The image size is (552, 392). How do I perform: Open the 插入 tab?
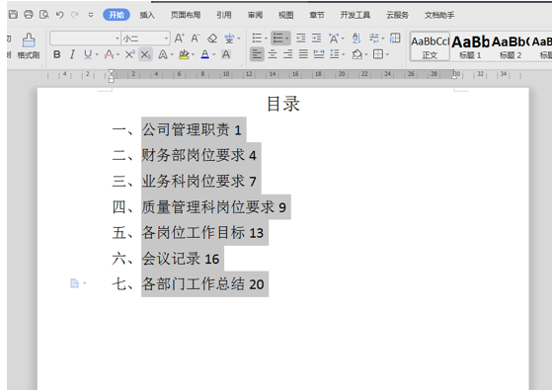point(147,15)
